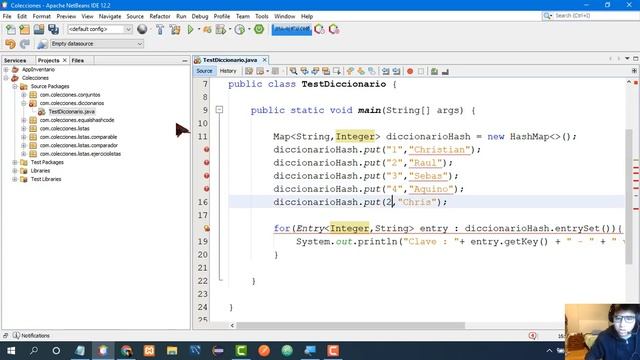
Task: Click the editor vertical scrollbar
Action: coord(629,196)
